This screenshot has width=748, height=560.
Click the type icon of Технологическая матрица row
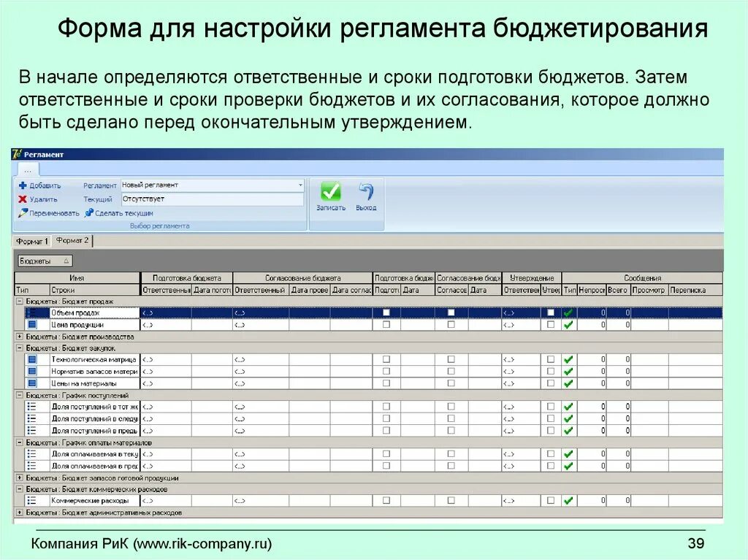click(x=31, y=360)
